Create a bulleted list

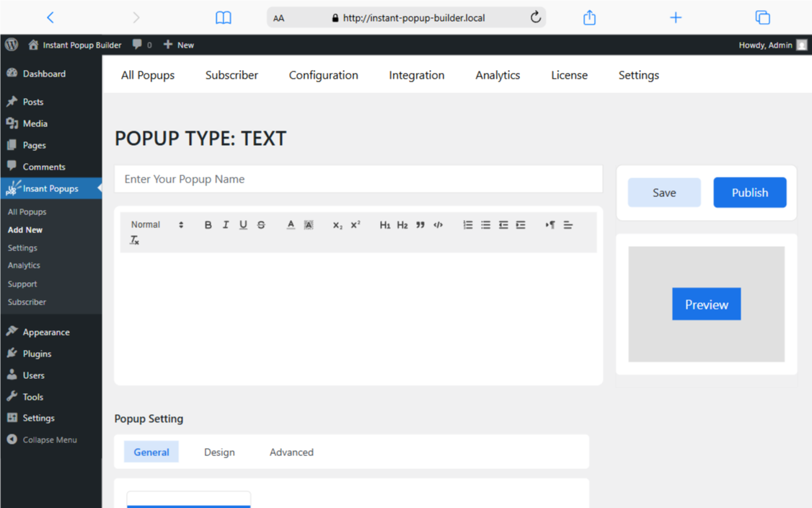[x=485, y=225]
